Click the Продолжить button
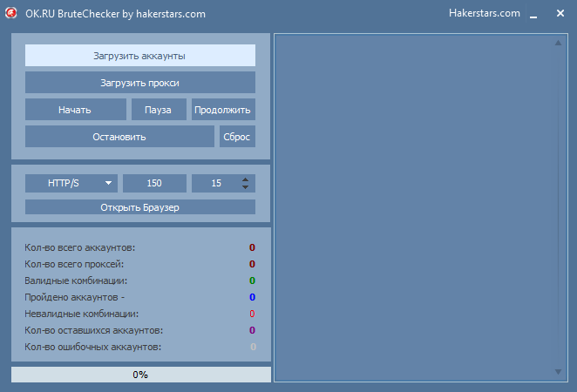This screenshot has height=392, width=577. click(x=223, y=111)
